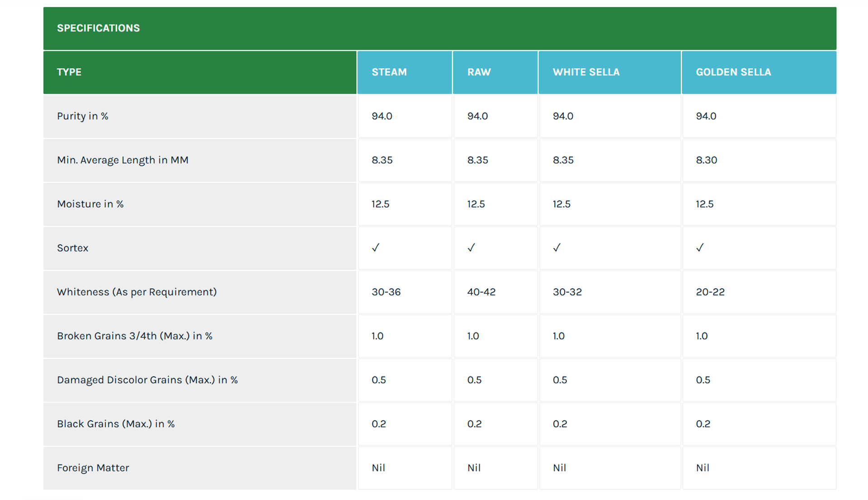Image resolution: width=868 pixels, height=500 pixels.
Task: Click Raw black grains value 0.2
Action: coord(474,424)
